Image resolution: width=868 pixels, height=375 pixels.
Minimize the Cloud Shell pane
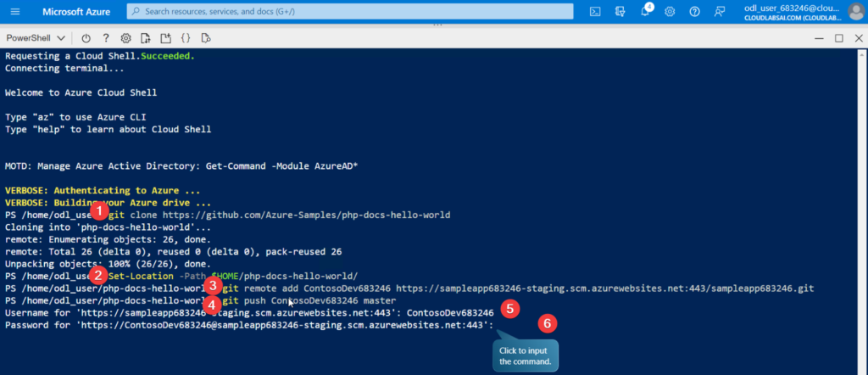point(819,38)
